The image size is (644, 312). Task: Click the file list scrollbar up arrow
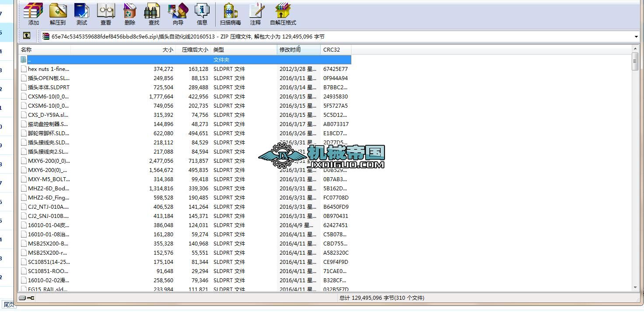pos(635,49)
